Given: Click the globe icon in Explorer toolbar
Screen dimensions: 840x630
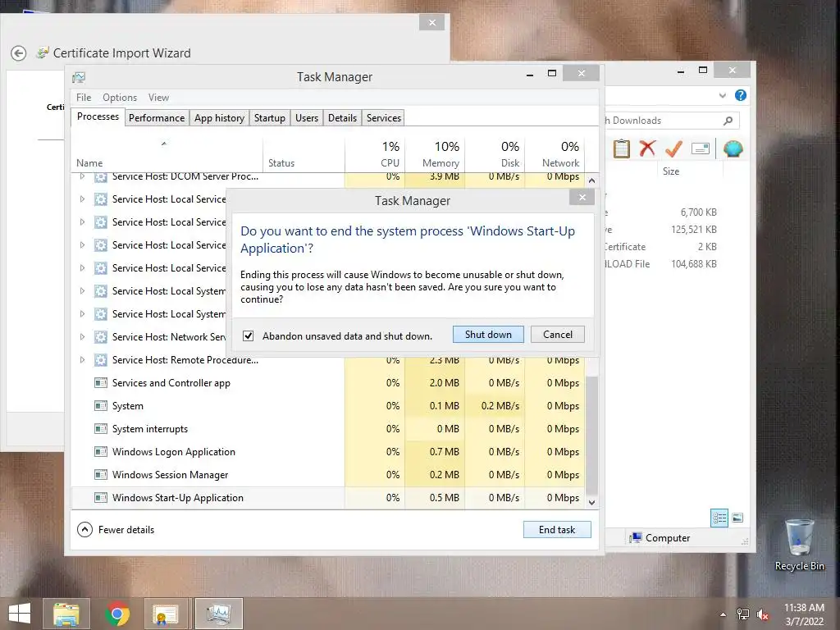Looking at the screenshot, I should click(733, 148).
